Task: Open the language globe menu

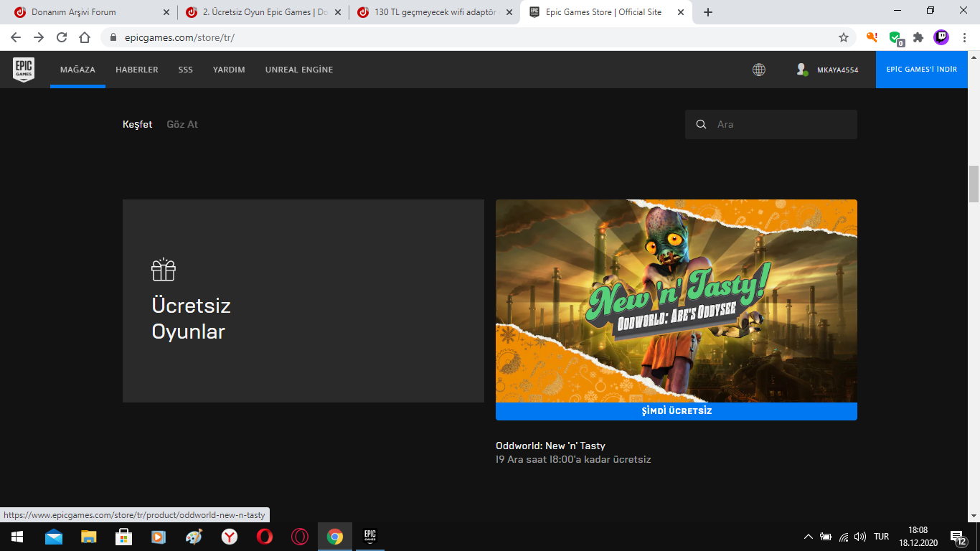Action: (x=758, y=70)
